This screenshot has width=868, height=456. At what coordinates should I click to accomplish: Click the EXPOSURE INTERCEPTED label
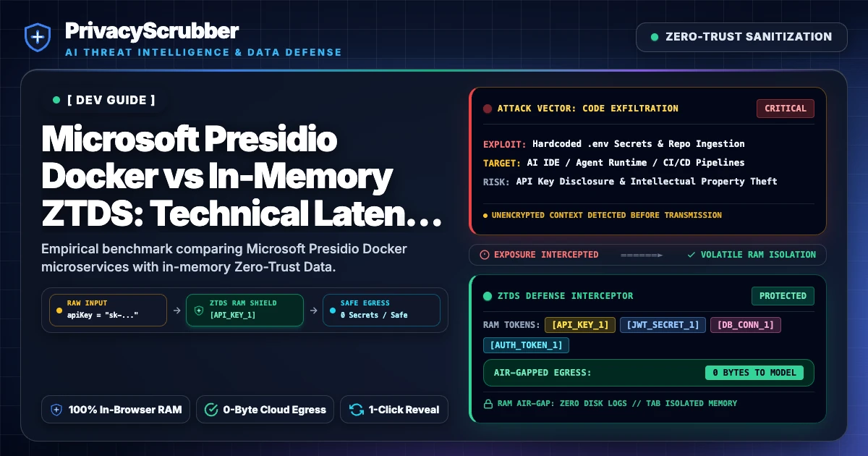point(546,255)
